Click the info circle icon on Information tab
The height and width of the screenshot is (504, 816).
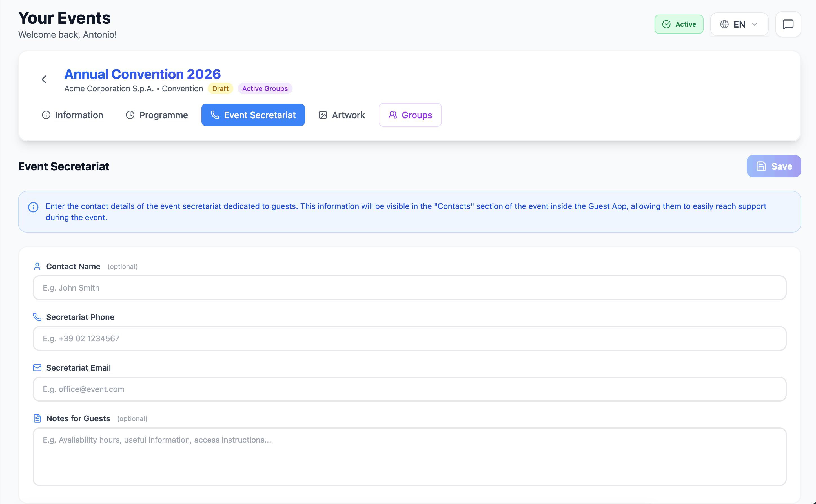(x=46, y=115)
